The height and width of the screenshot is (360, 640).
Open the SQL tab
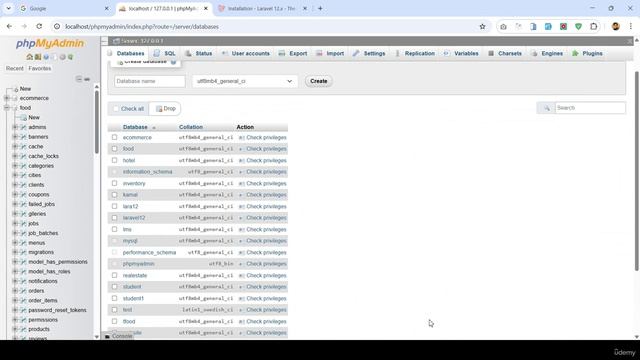[x=165, y=53]
